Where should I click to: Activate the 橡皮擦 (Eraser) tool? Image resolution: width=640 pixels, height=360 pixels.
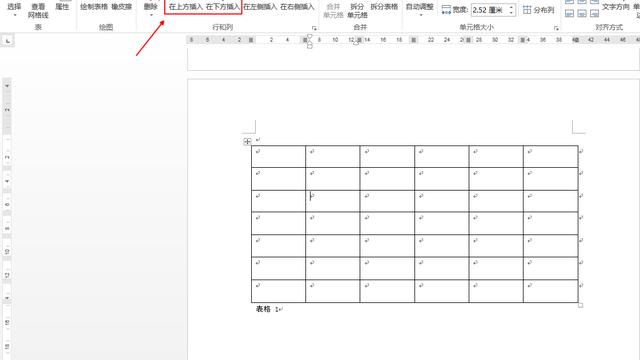(x=122, y=7)
